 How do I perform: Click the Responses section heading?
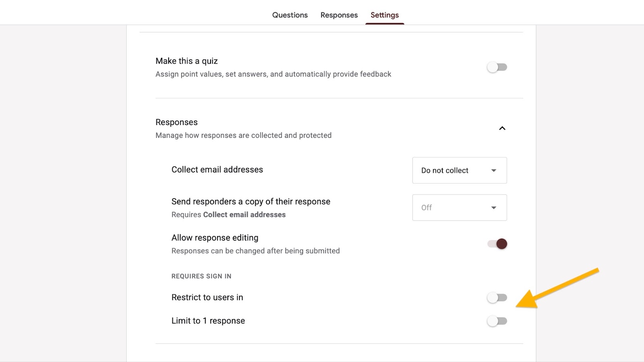click(176, 122)
